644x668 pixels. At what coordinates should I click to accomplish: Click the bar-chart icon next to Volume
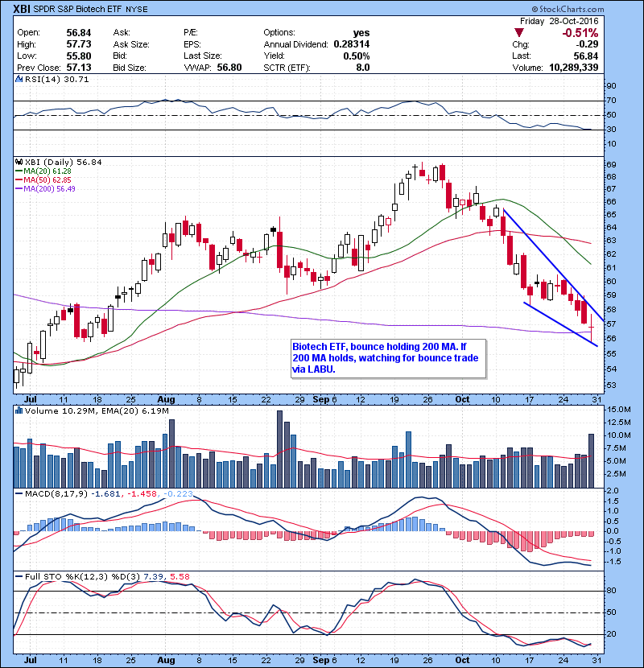click(19, 410)
